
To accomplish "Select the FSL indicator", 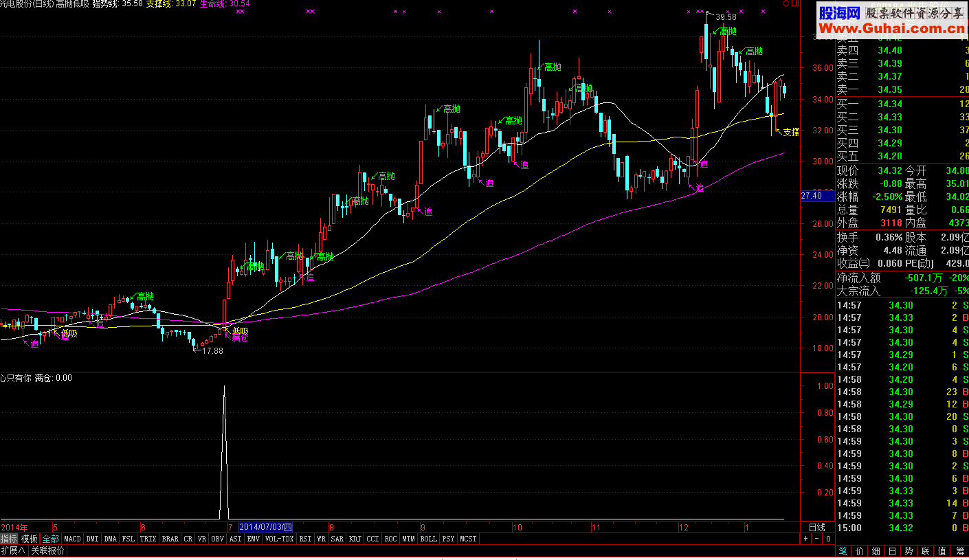I will click(x=129, y=539).
